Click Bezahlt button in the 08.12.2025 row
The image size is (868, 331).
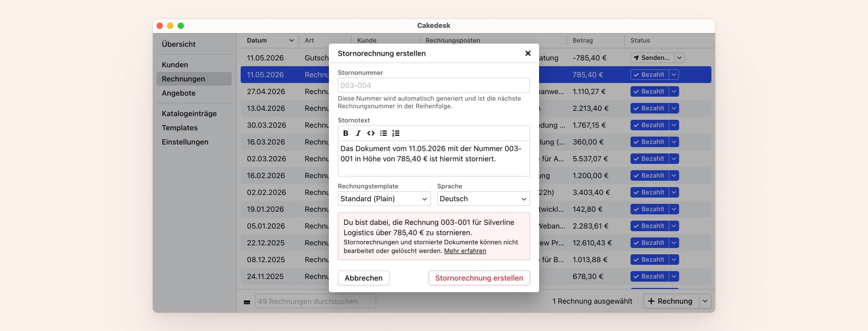pos(649,260)
